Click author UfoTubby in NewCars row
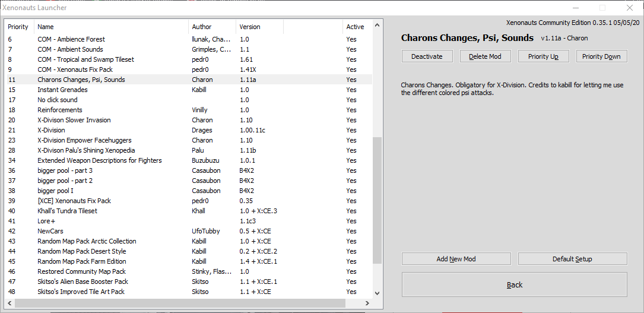Image resolution: width=644 pixels, height=313 pixels. [x=206, y=231]
